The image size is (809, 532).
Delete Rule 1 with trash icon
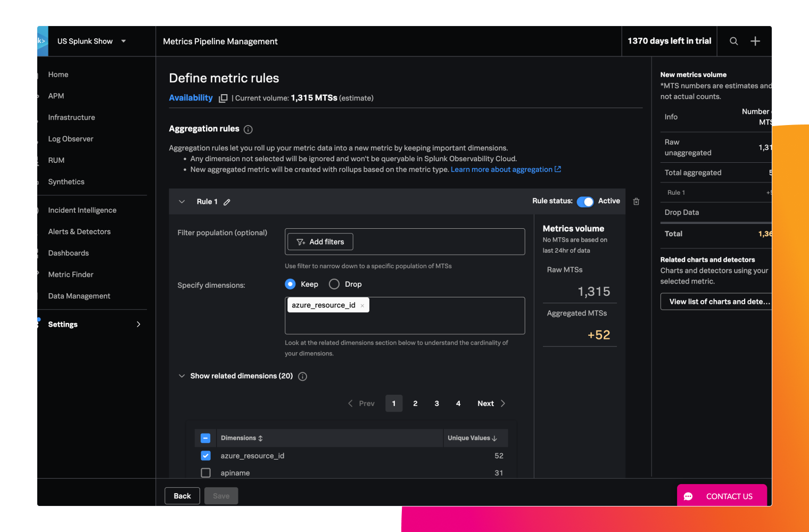pos(636,202)
